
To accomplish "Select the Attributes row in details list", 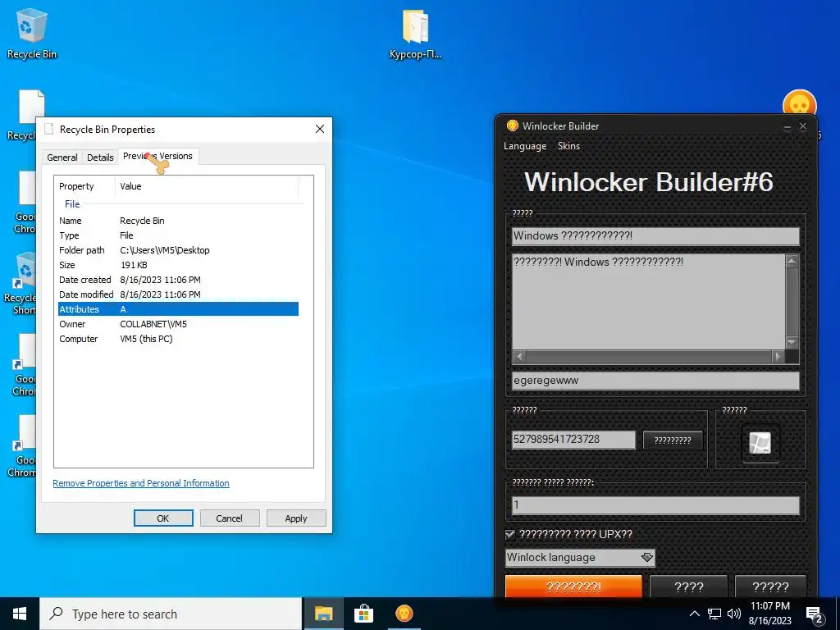I will pos(178,309).
